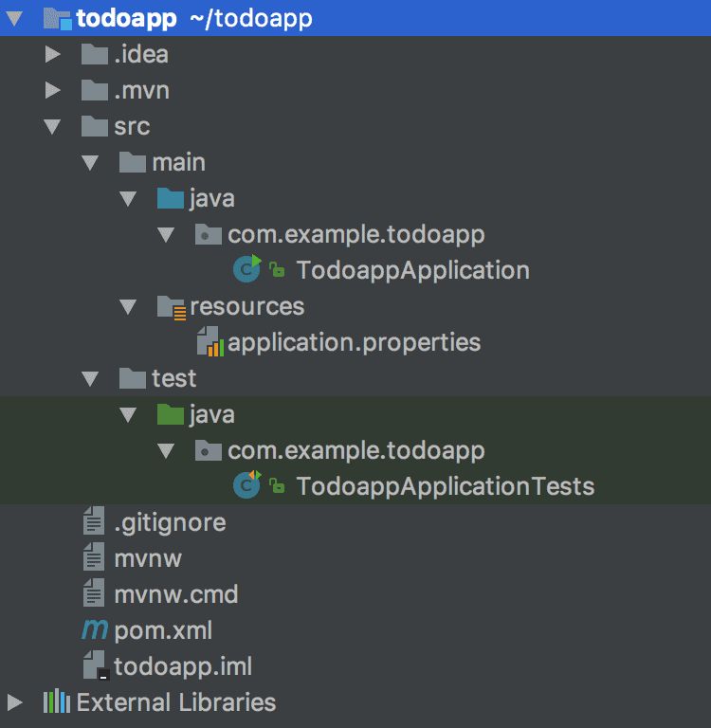Click the todoapp project module icon
The height and width of the screenshot is (728, 711).
pyautogui.click(x=58, y=18)
